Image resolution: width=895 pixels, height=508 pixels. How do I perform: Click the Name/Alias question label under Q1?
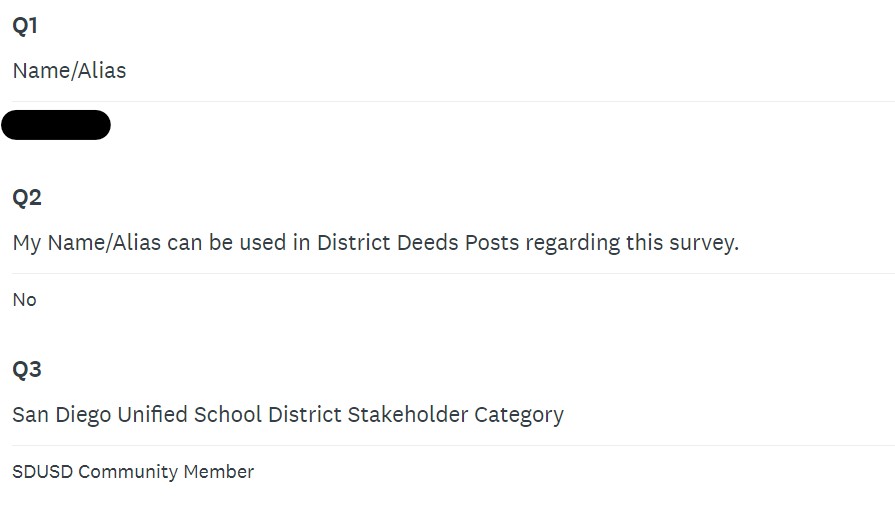click(x=69, y=71)
